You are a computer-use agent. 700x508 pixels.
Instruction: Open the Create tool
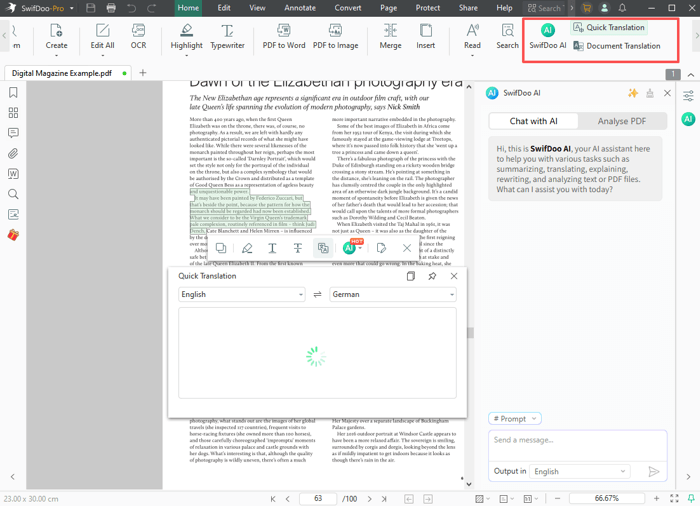click(56, 37)
